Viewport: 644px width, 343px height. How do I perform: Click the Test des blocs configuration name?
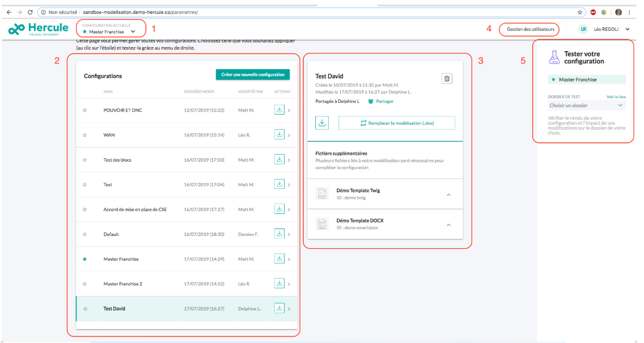click(x=117, y=160)
